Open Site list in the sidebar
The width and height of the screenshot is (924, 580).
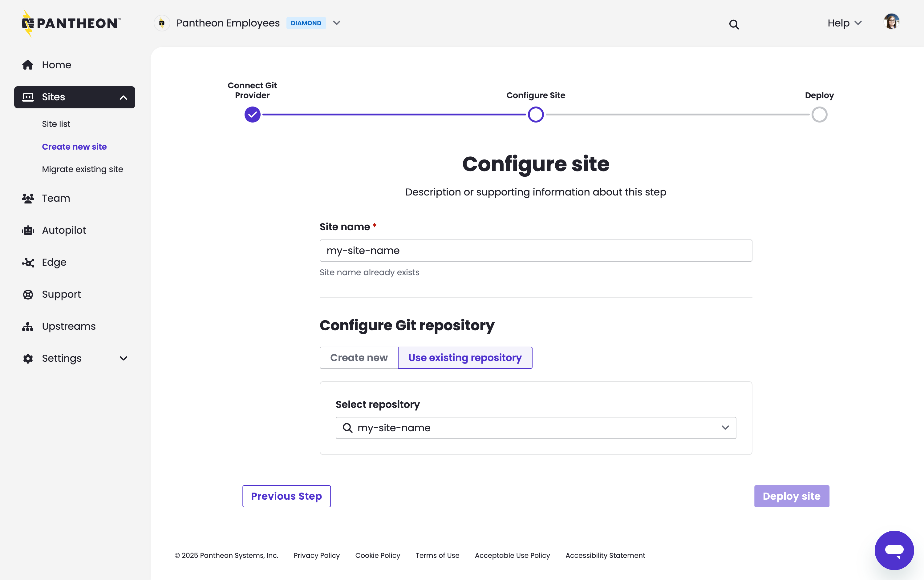pos(56,123)
